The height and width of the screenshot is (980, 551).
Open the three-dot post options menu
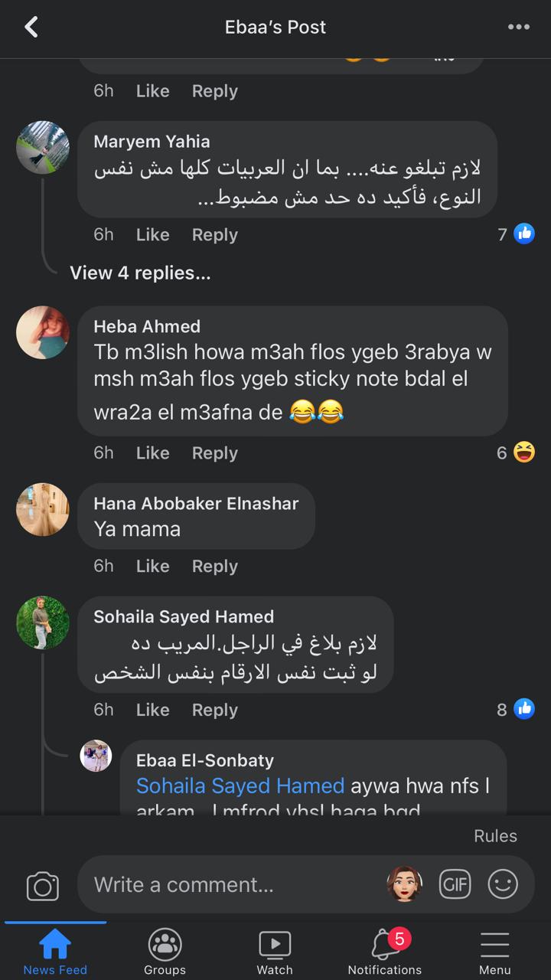click(518, 28)
